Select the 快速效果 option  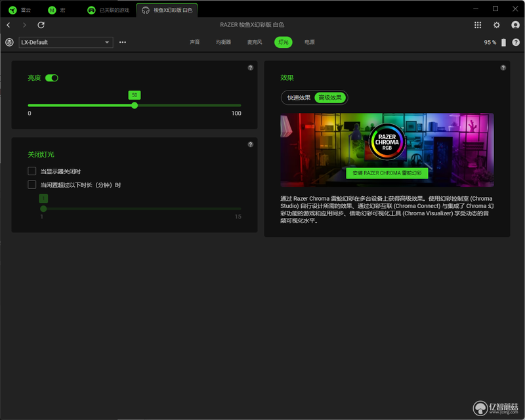pyautogui.click(x=299, y=98)
